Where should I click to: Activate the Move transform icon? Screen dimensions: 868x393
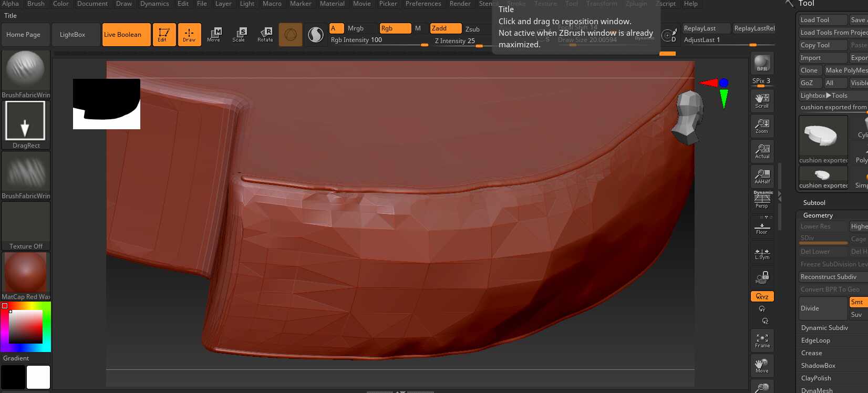[214, 35]
